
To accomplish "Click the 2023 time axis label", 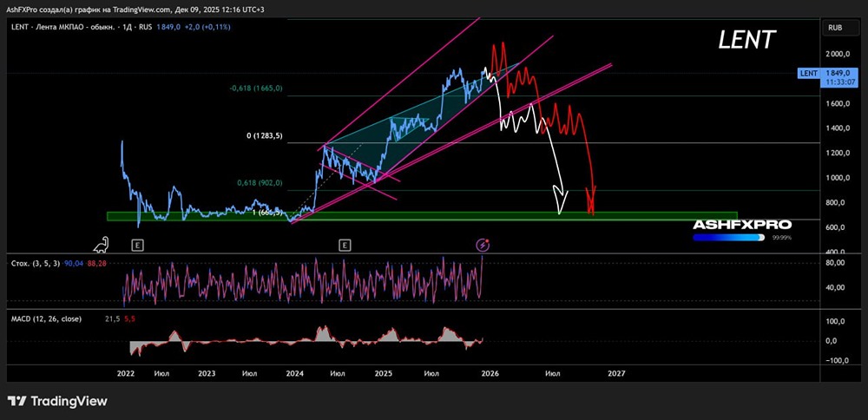I will pos(207,373).
